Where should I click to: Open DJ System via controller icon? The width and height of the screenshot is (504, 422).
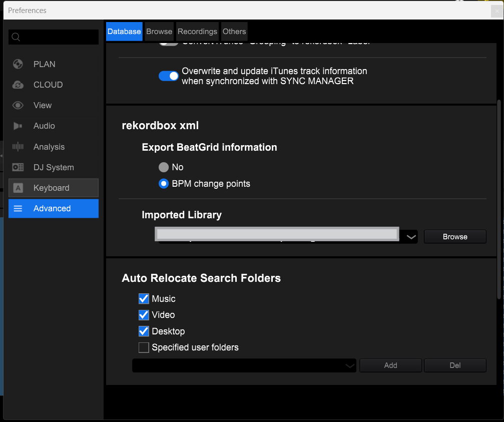[18, 167]
